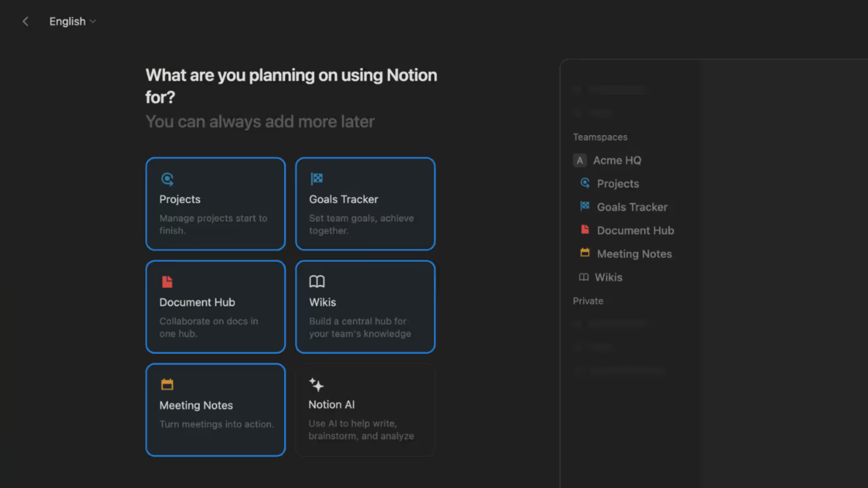868x488 pixels.
Task: Toggle the Goals Tracker card selection
Action: 365,204
